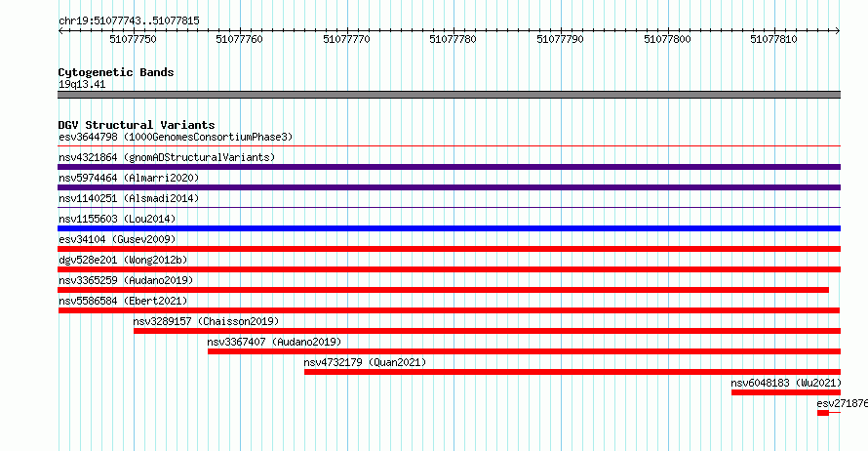Click the Cytogenetic Bands track title

coord(116,72)
